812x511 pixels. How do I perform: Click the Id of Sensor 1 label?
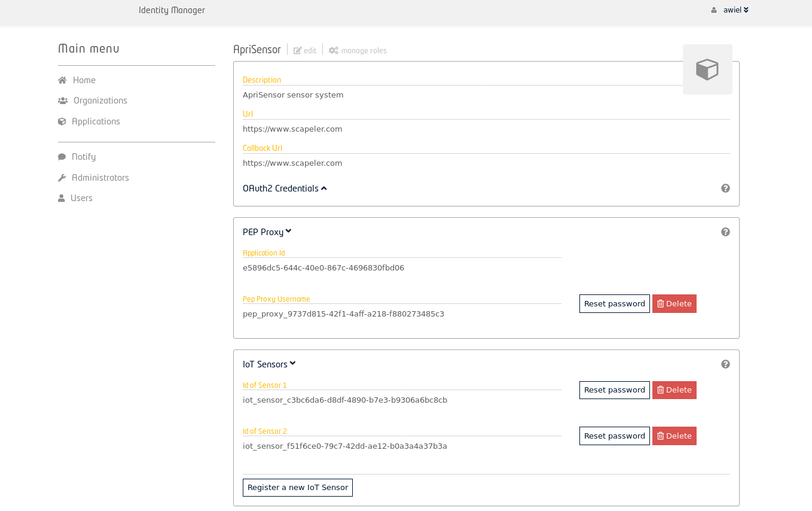(265, 385)
